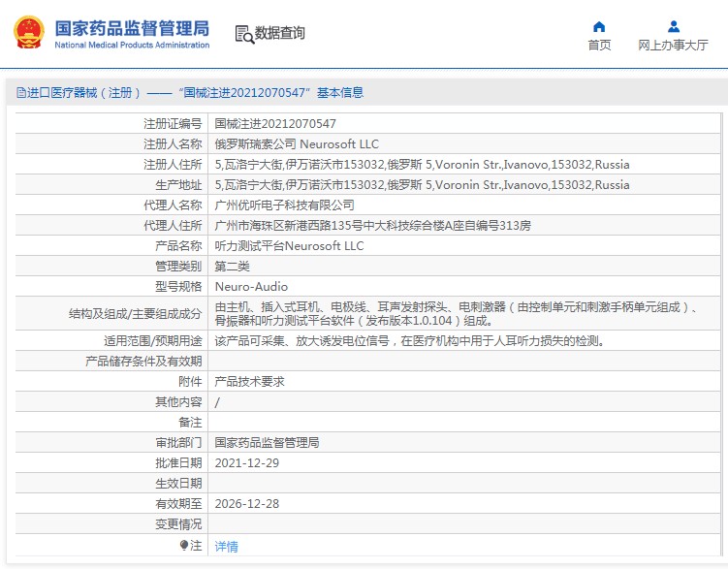Click the 数据查询 heading text

pos(279,33)
